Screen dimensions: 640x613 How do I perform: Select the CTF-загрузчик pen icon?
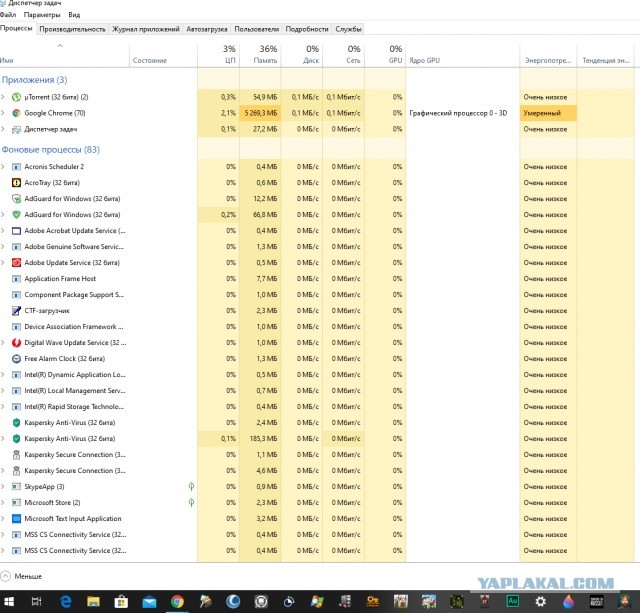[16, 311]
